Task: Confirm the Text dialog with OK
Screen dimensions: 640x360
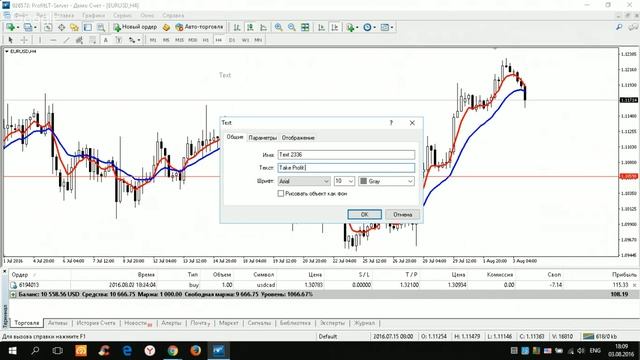Action: [364, 214]
